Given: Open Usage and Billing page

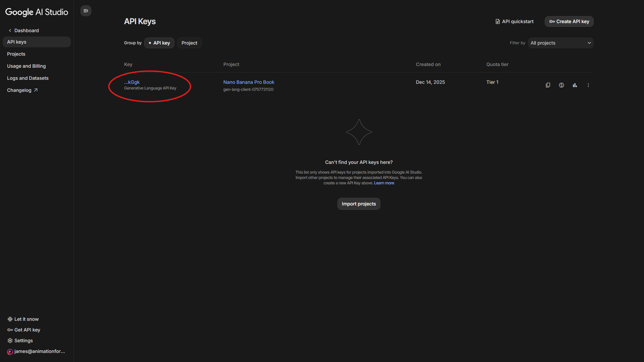Looking at the screenshot, I should coord(26,66).
